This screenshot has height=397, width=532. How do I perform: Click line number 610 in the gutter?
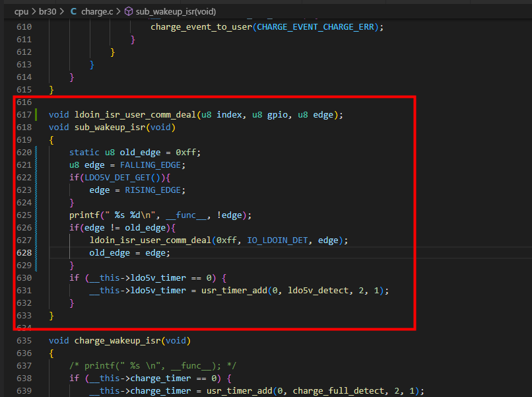[x=24, y=27]
